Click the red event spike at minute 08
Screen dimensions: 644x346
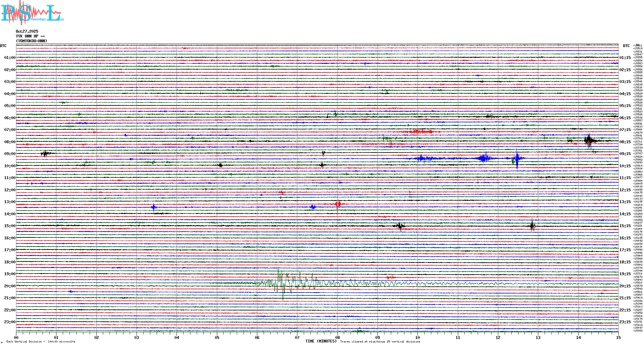tap(338, 204)
